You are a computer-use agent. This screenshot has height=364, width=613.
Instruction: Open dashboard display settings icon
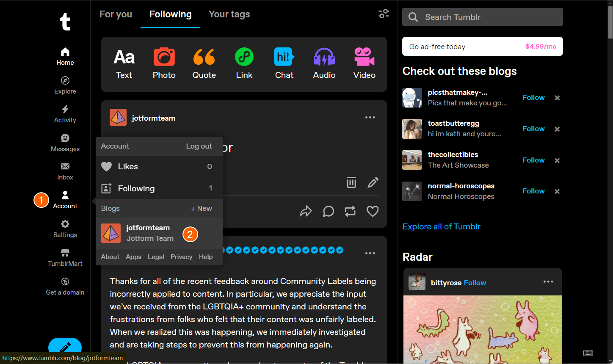(x=384, y=14)
